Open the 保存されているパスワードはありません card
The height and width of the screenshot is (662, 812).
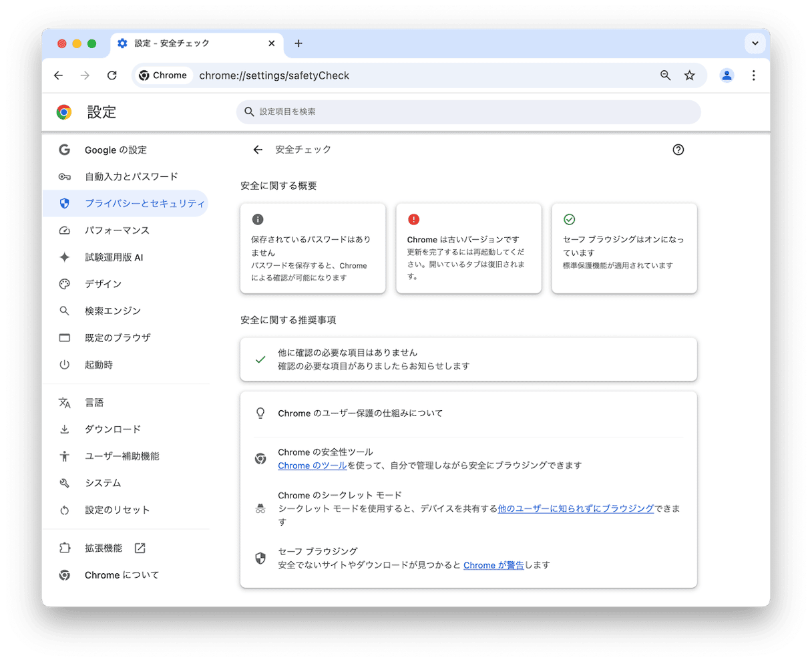click(x=313, y=249)
